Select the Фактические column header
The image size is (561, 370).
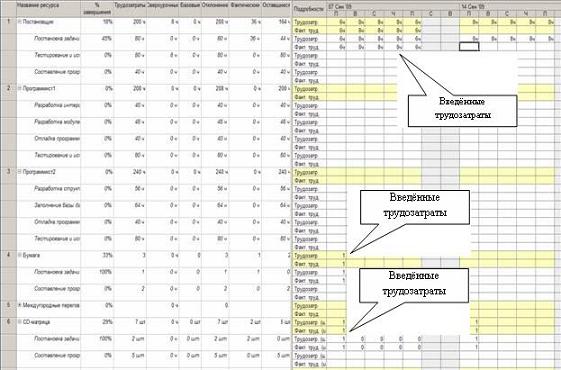(245, 9)
